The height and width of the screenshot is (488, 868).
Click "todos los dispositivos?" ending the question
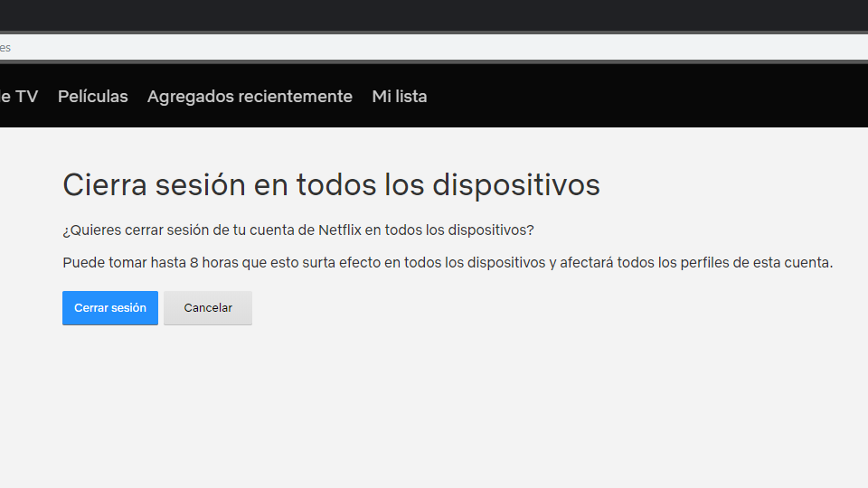pyautogui.click(x=459, y=230)
